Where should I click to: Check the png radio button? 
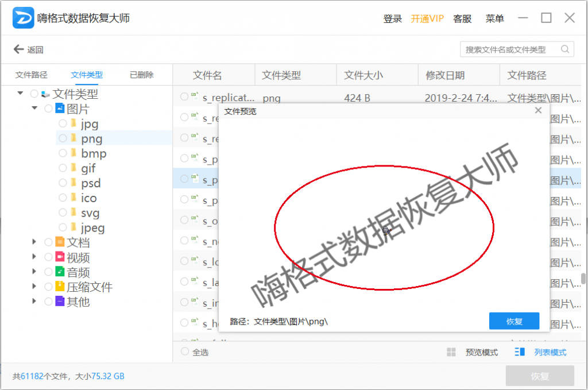[x=63, y=138]
